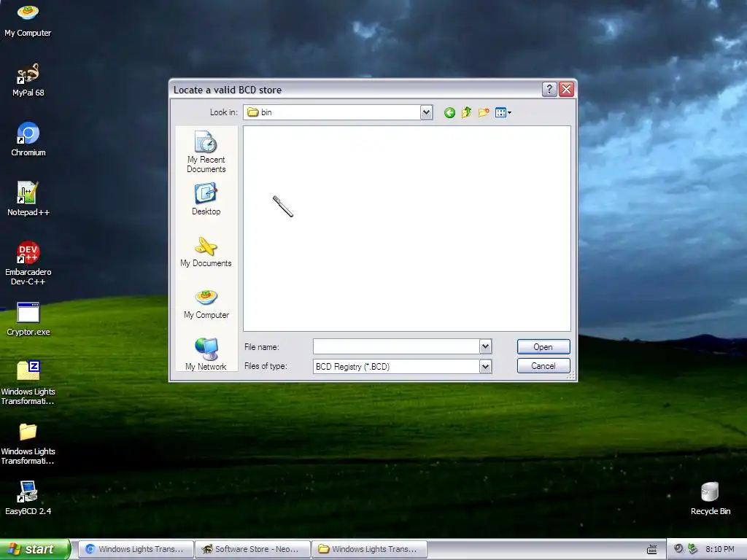The image size is (747, 560).
Task: Click on-screen keyboard tray icon
Action: click(x=651, y=549)
